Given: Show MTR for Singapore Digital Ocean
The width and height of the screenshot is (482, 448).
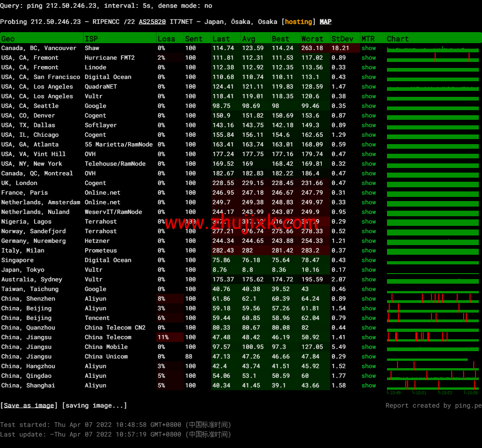Looking at the screenshot, I should coord(369,260).
